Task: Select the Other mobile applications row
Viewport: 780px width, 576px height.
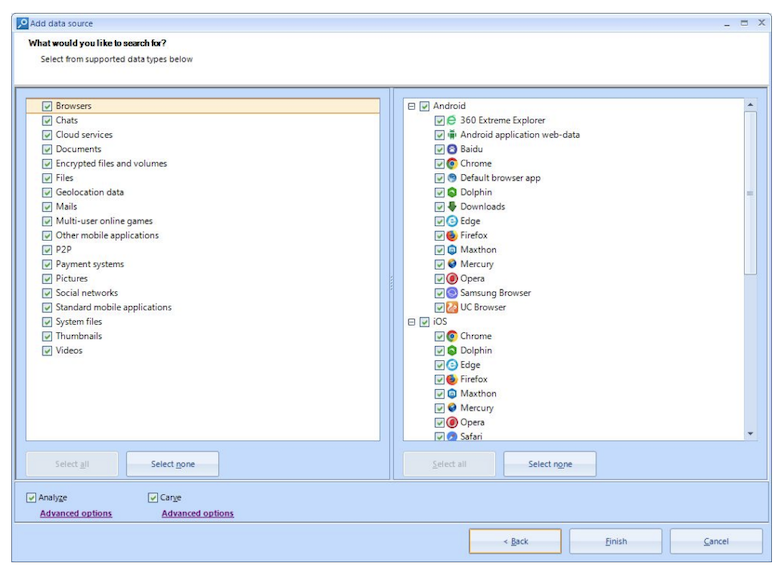Action: 203,235
